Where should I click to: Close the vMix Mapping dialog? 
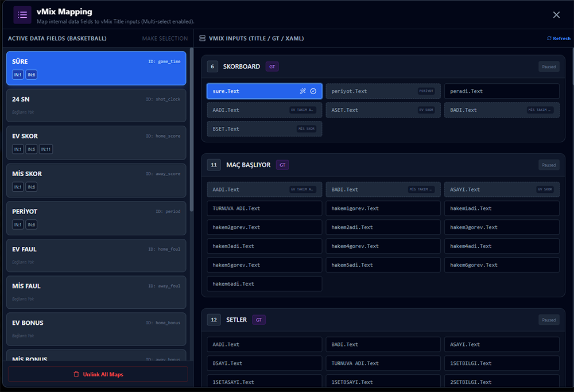tap(556, 15)
